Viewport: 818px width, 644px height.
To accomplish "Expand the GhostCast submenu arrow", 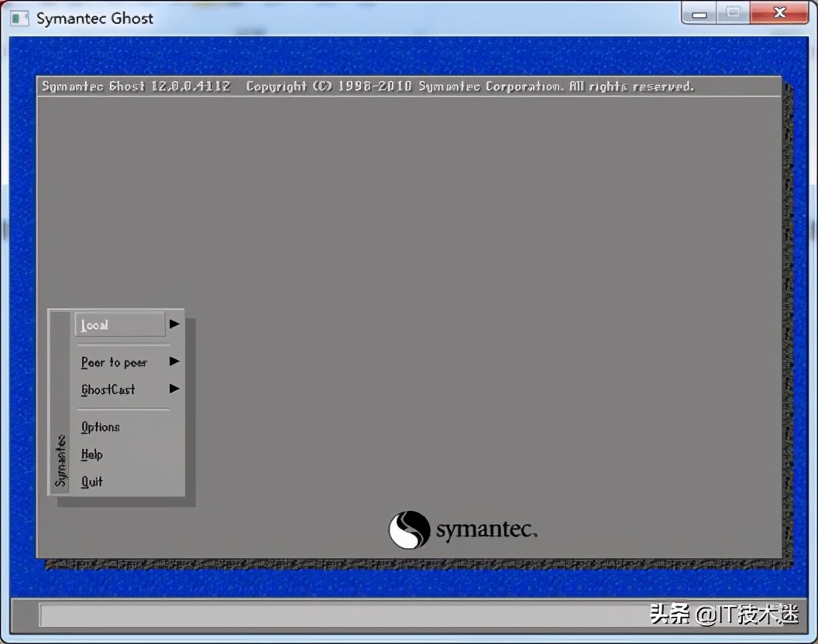I will coord(174,389).
